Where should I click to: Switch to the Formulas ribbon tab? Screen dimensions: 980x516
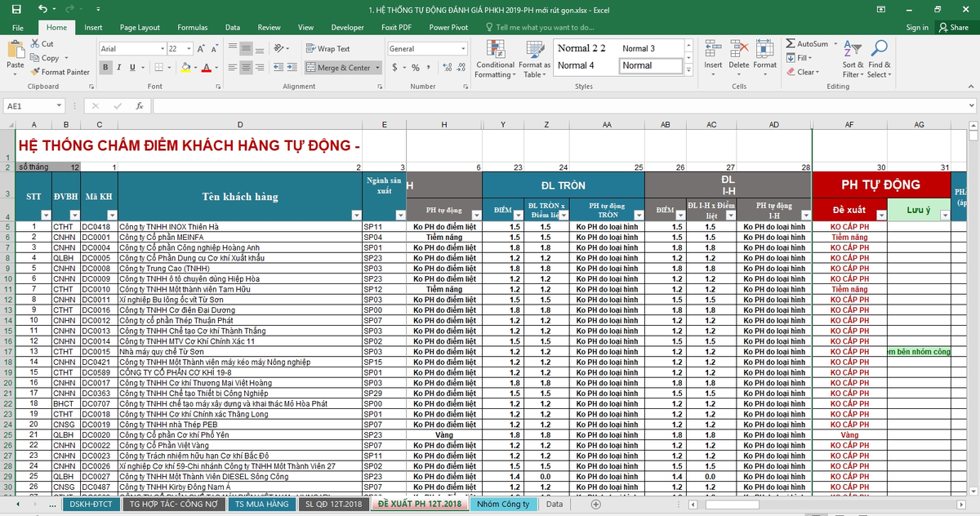[x=193, y=27]
